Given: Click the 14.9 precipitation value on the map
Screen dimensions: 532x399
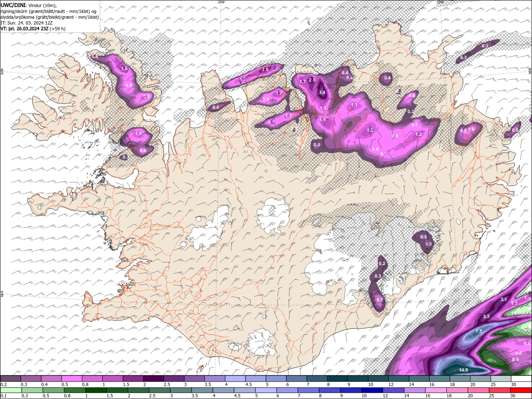Looking at the screenshot, I should coord(463,370).
